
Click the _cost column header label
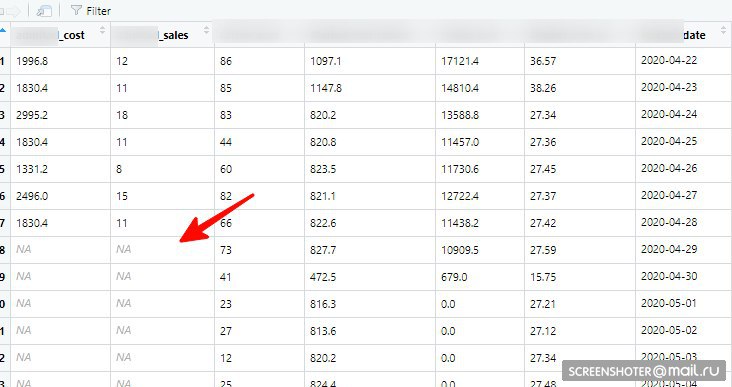(x=71, y=35)
